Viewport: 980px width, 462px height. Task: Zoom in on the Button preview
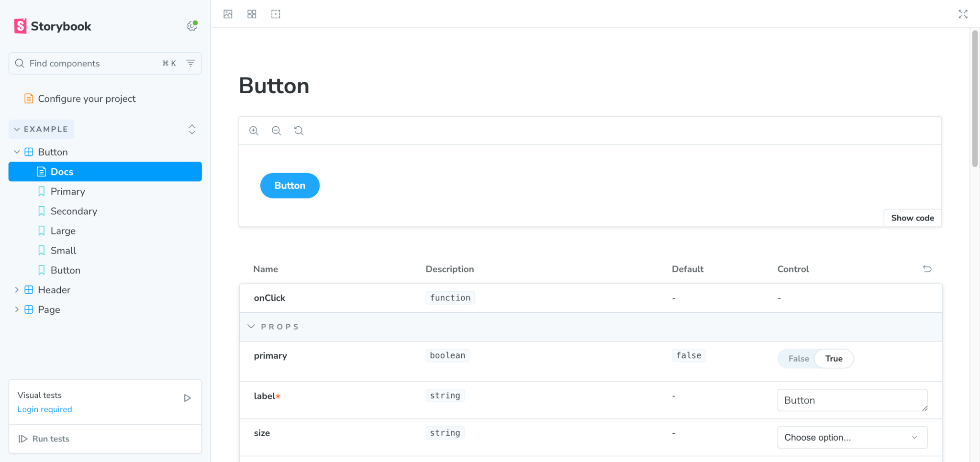point(254,131)
